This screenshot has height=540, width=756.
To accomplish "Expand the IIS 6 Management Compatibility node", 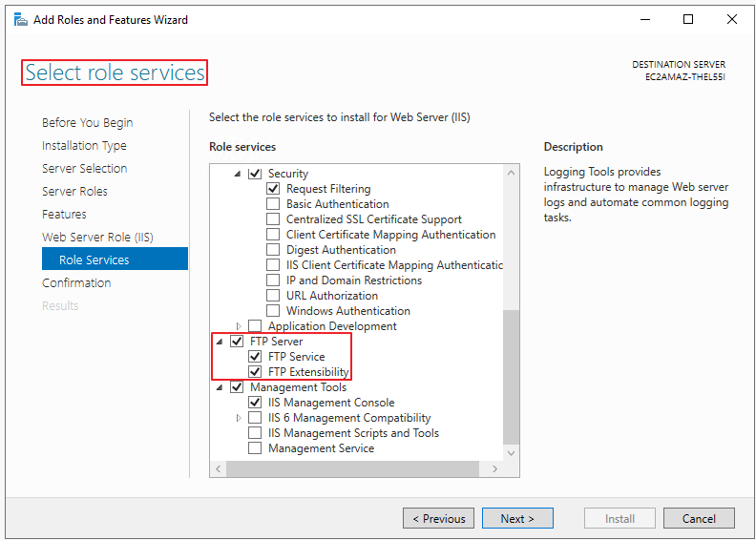I will (x=239, y=418).
